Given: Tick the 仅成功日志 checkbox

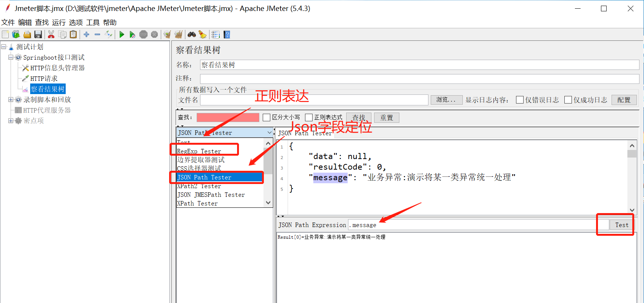Looking at the screenshot, I should pyautogui.click(x=568, y=100).
